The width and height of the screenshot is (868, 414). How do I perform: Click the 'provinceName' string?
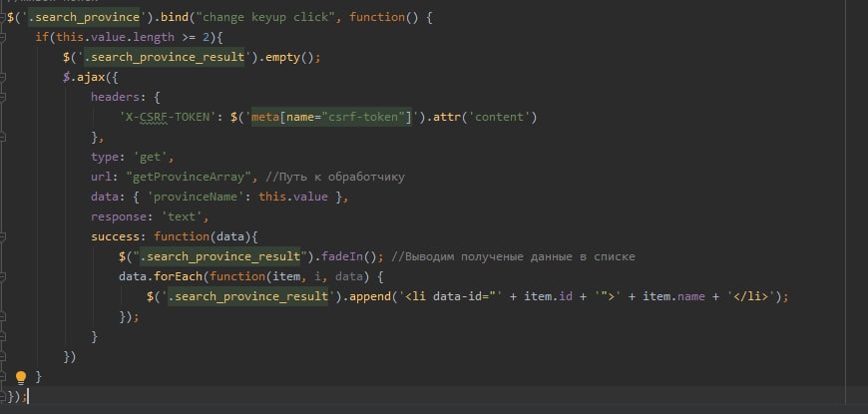coord(196,197)
